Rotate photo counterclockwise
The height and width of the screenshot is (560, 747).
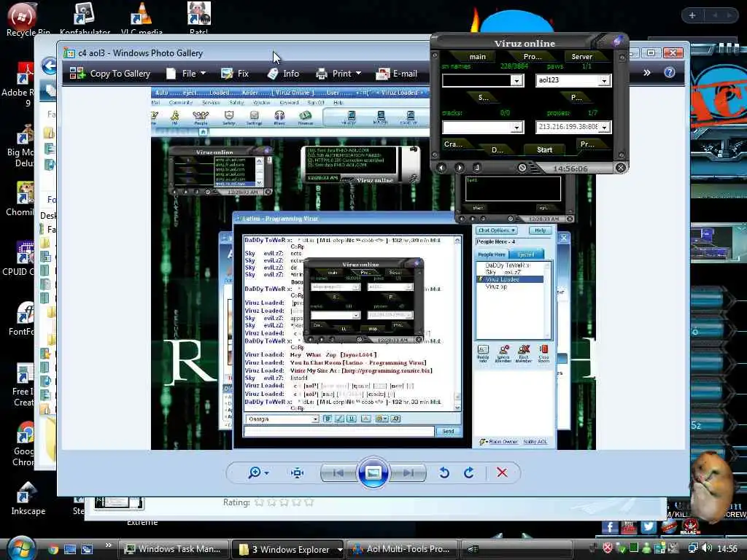tap(444, 472)
